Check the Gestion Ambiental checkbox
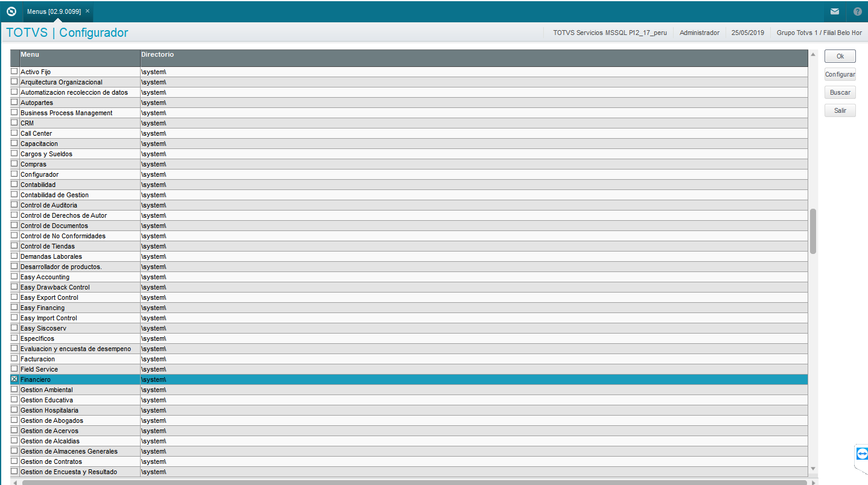The image size is (868, 485). tap(14, 389)
